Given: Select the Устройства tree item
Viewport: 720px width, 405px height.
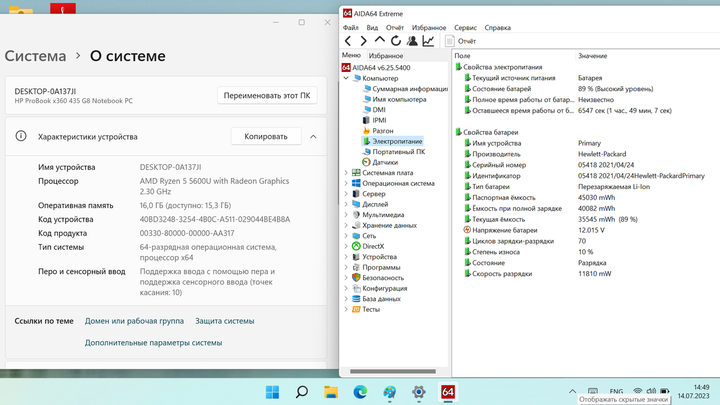Looking at the screenshot, I should pos(374,257).
